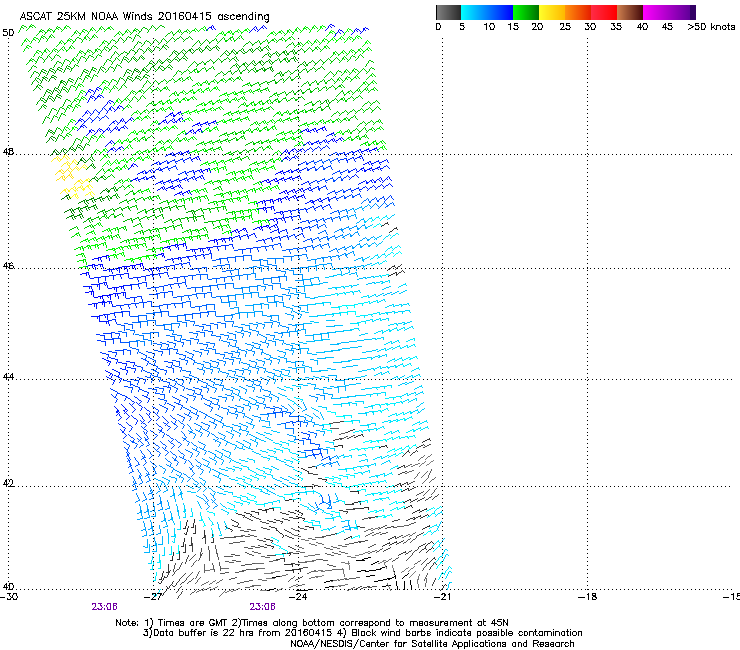Click the purple 23:06 time label left of -27
This screenshot has width=740, height=650.
104,607
